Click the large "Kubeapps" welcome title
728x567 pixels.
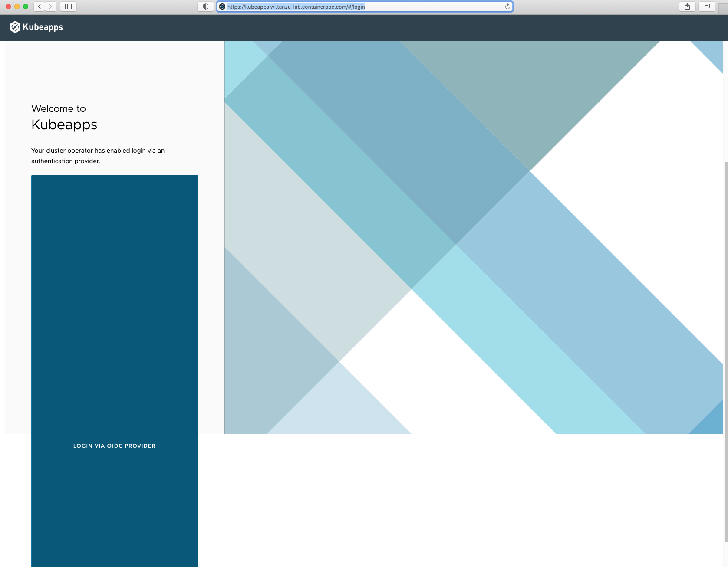(64, 125)
